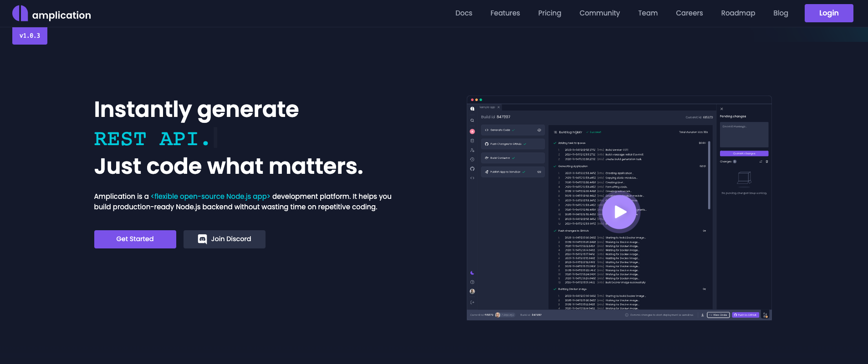Click the 'Build id 847397' text in demo thumbnail
Viewport: 868px width, 364px height.
(x=495, y=117)
